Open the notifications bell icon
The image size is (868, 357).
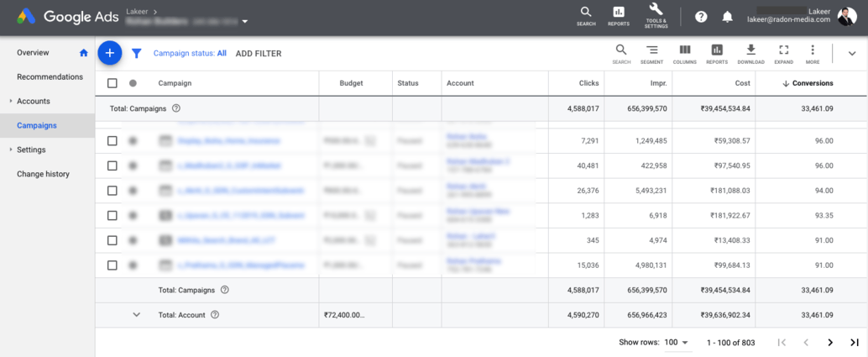[728, 17]
